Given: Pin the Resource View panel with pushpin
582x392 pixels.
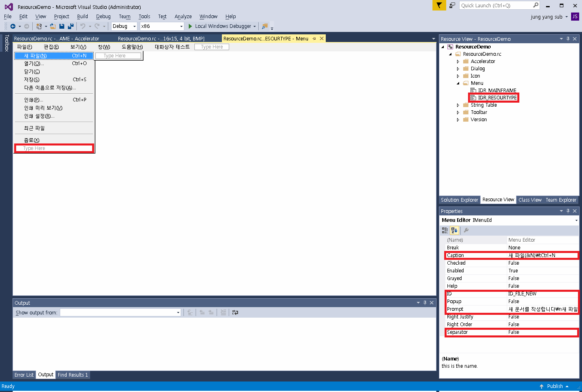Looking at the screenshot, I should click(568, 39).
